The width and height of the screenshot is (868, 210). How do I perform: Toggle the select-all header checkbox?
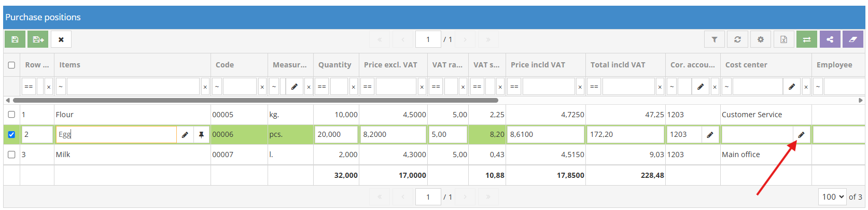(11, 65)
